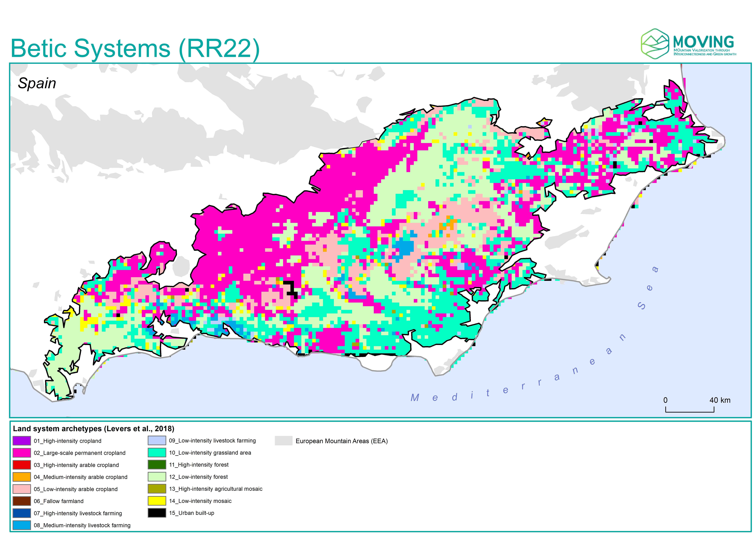Screen dimensions: 756x535
Task: Select the dark blue High-intensity livestock swatch
Action: [x=22, y=513]
